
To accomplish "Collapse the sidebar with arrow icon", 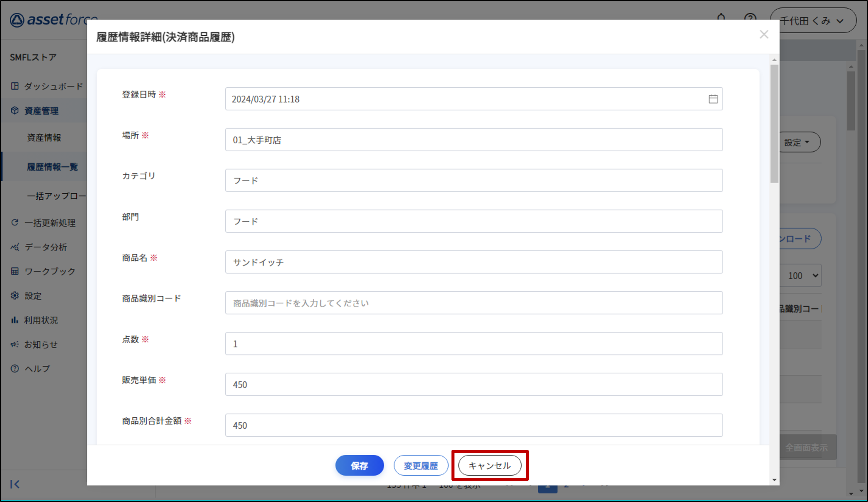I will [14, 484].
